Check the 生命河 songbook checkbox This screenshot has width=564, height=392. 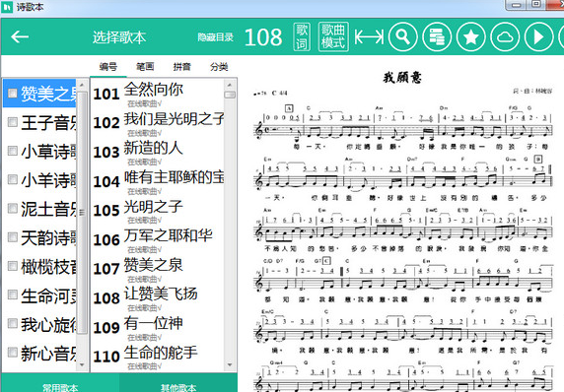(x=13, y=295)
